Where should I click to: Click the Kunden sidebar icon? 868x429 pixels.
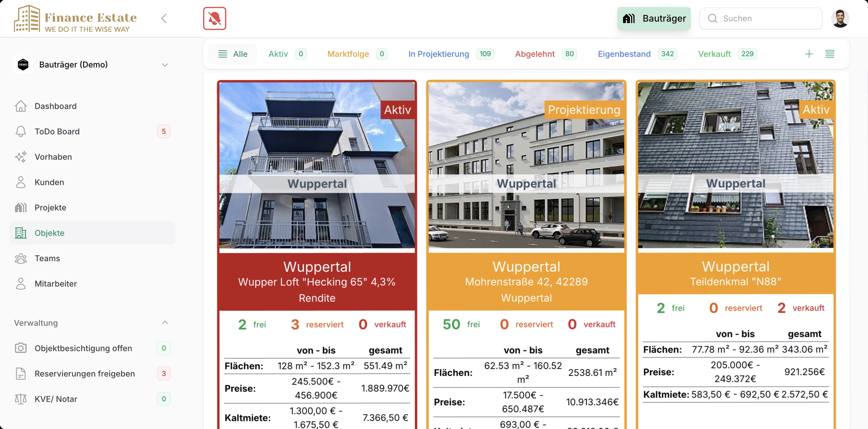(x=20, y=181)
